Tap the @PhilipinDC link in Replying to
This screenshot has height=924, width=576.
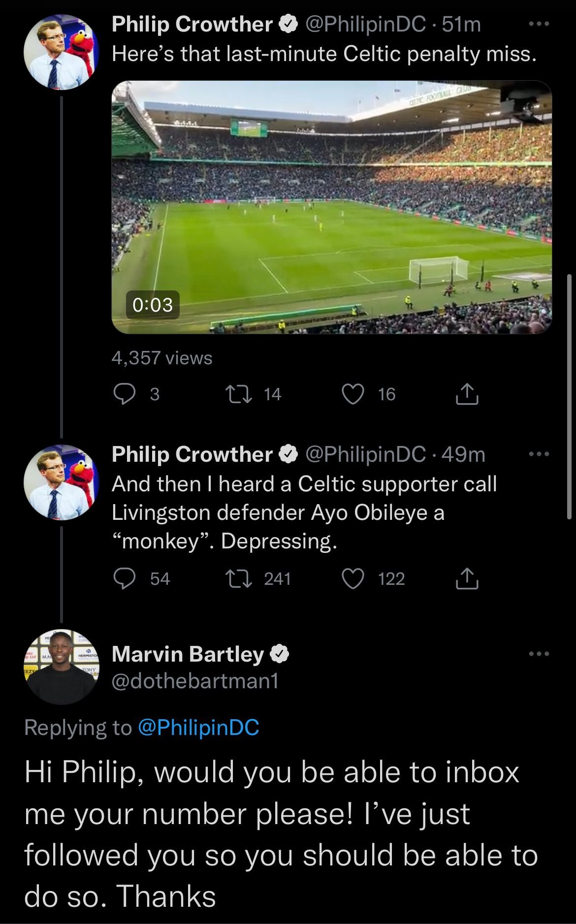coord(198,728)
